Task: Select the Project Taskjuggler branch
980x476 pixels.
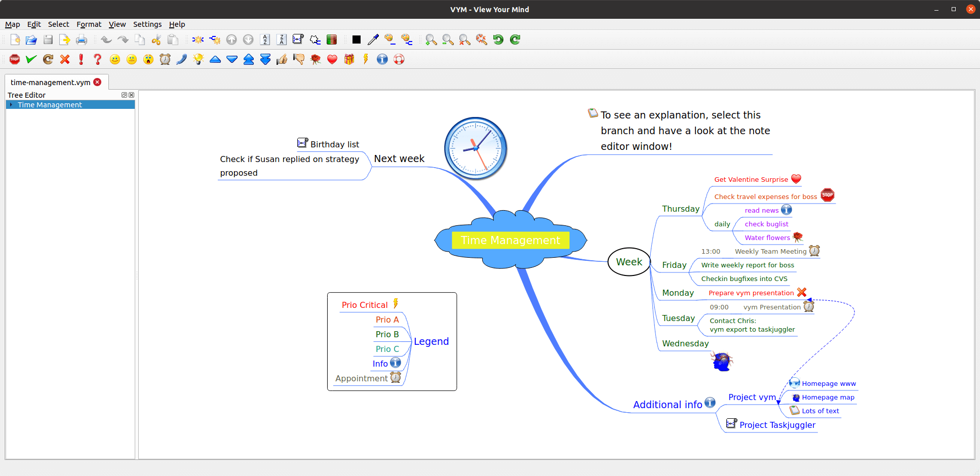Action: (x=777, y=425)
